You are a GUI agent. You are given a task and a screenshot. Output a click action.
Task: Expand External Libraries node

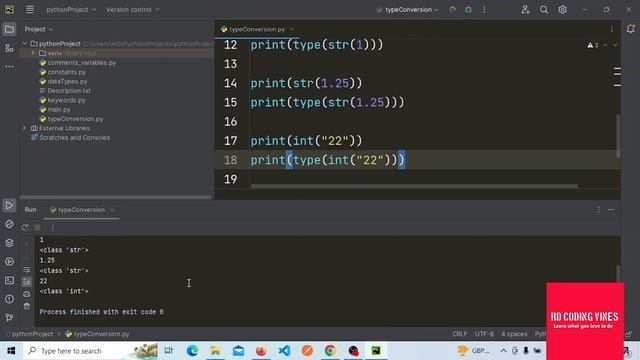coord(24,128)
